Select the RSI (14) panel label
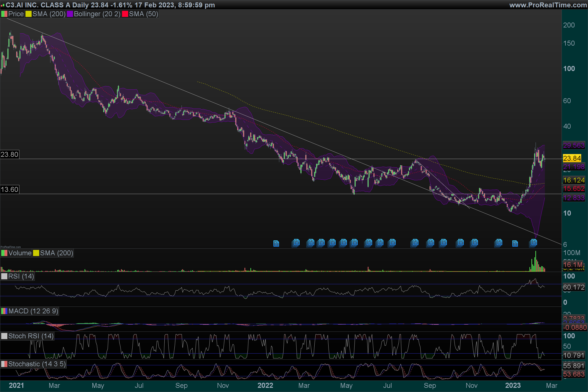Image resolution: width=588 pixels, height=392 pixels. (x=21, y=276)
